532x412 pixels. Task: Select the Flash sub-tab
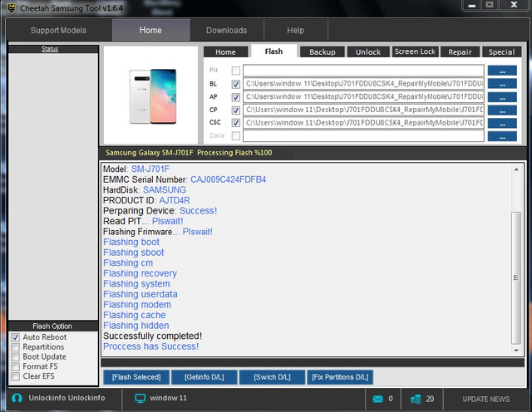[x=273, y=51]
